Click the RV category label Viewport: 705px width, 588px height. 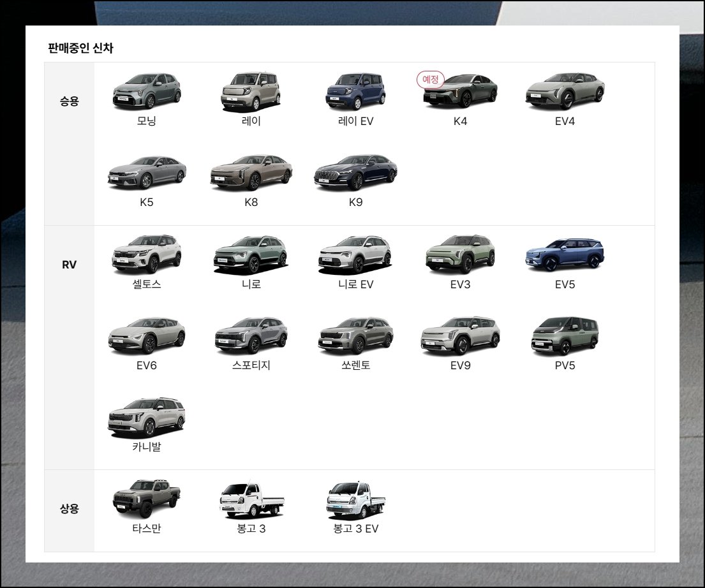coord(70,265)
